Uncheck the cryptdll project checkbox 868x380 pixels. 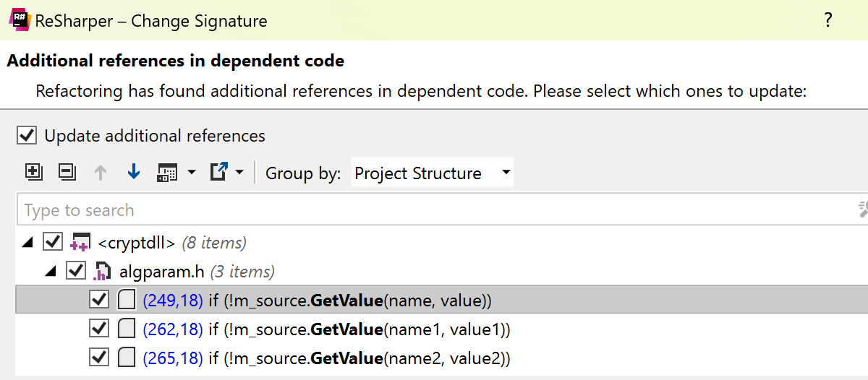pos(52,241)
